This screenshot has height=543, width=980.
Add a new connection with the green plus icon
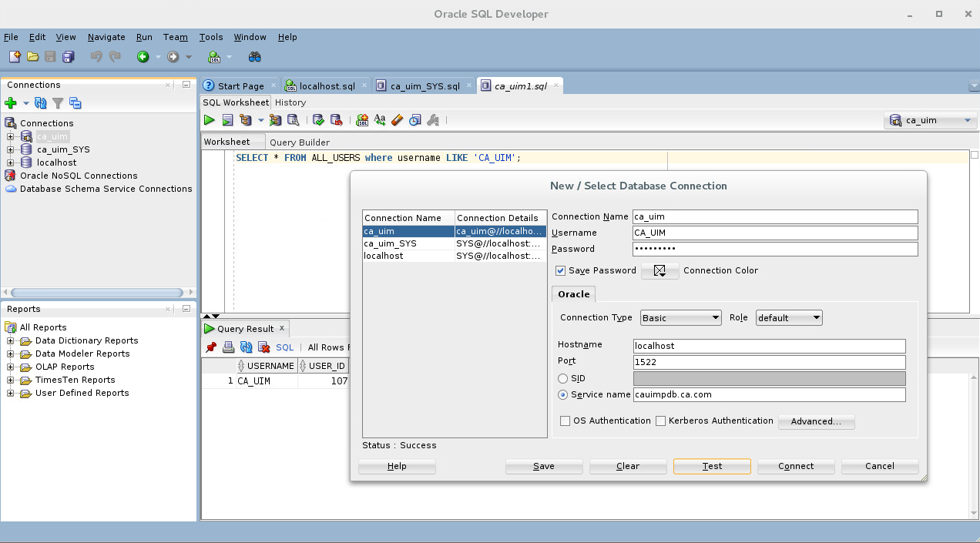pos(11,102)
